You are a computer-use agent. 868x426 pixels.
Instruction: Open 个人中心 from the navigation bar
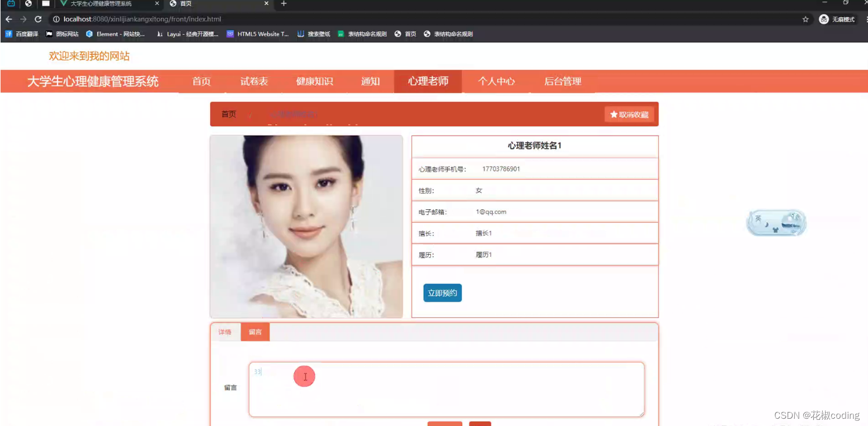(496, 82)
